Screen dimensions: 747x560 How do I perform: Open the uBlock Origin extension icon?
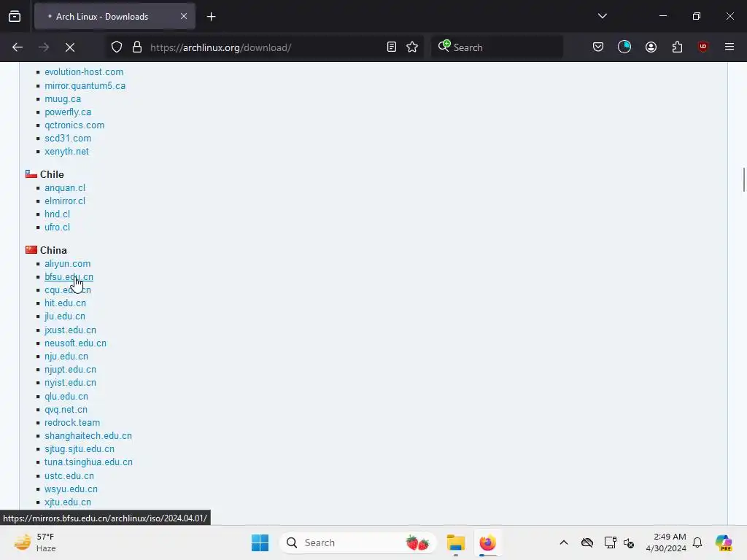(703, 47)
